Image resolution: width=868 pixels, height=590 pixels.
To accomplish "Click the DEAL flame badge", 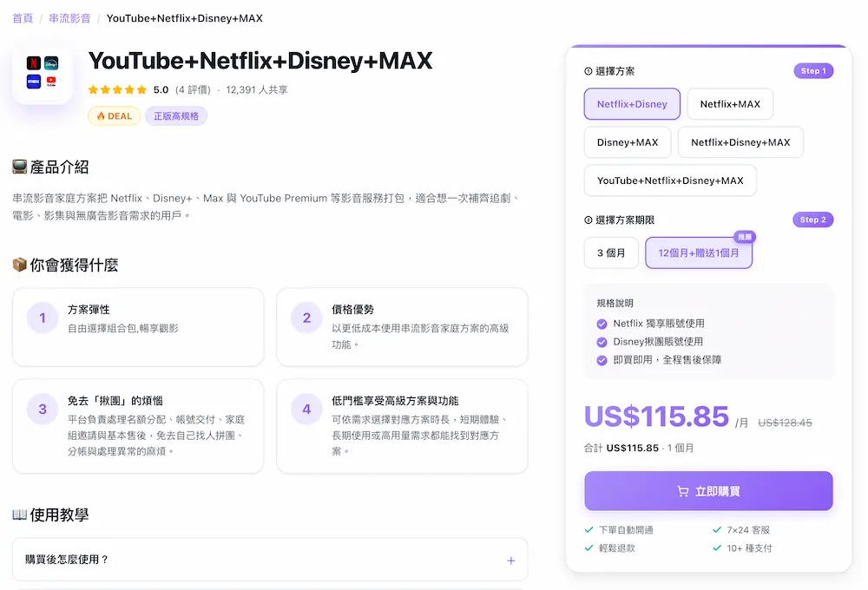I will point(114,116).
